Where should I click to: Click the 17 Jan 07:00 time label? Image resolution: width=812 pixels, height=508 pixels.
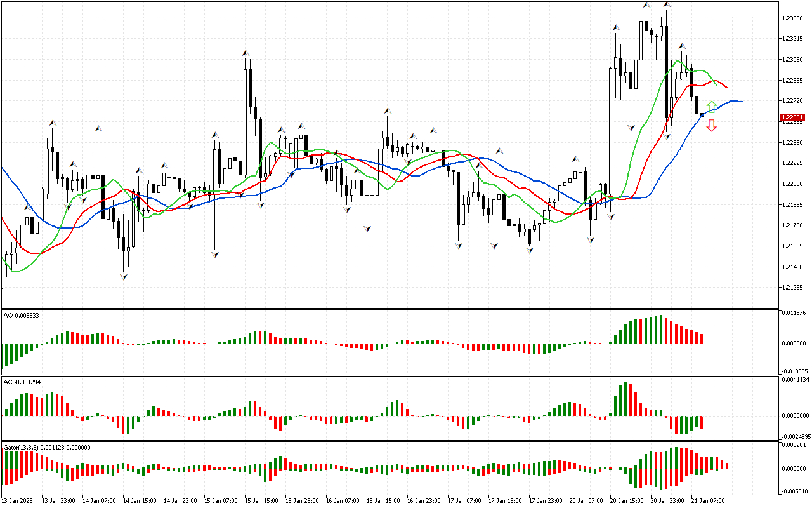click(x=464, y=500)
